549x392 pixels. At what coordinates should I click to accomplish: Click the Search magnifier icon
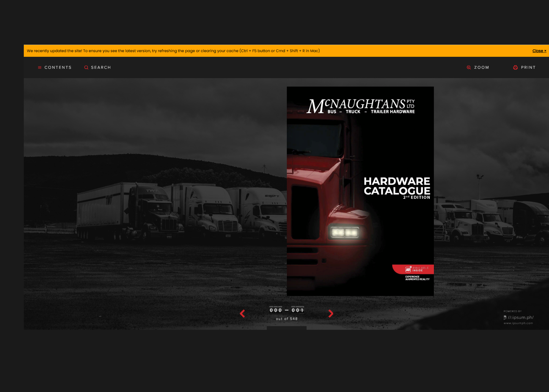(x=86, y=67)
